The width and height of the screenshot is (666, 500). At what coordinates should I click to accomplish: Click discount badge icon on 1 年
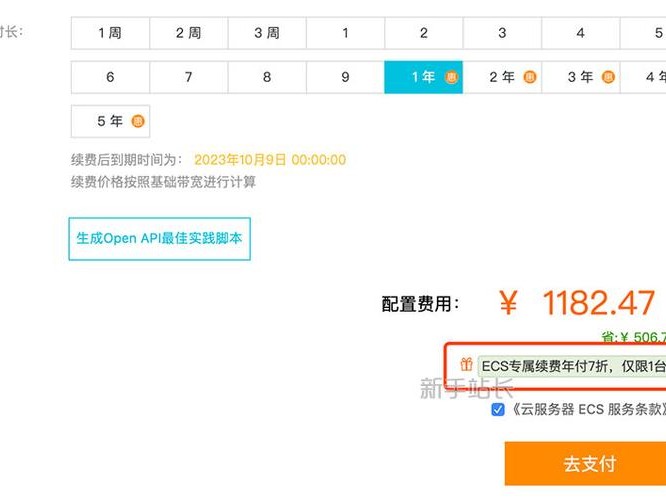click(x=451, y=77)
